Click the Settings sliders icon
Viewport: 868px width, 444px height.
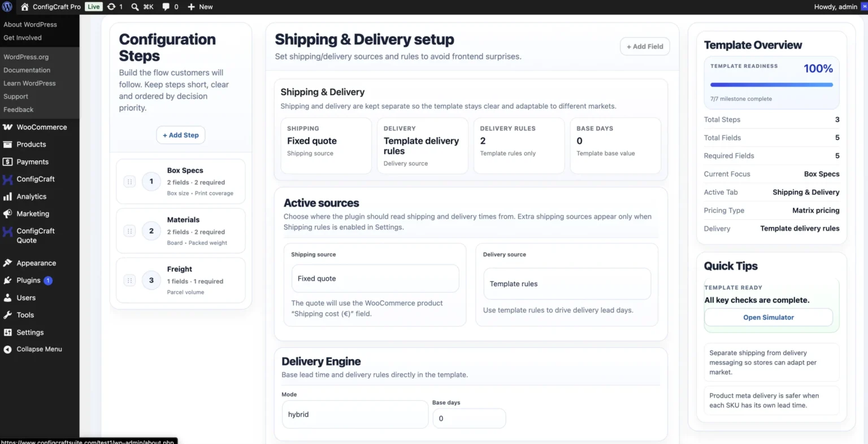click(x=8, y=333)
